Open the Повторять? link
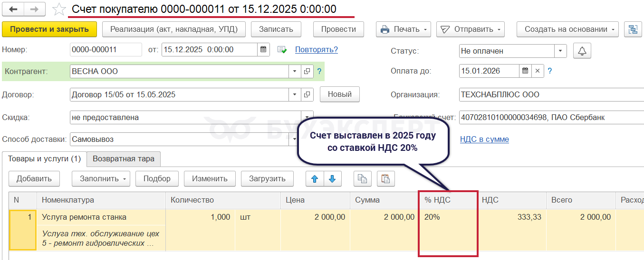Viewport: 644px width, 260px height. pos(317,50)
